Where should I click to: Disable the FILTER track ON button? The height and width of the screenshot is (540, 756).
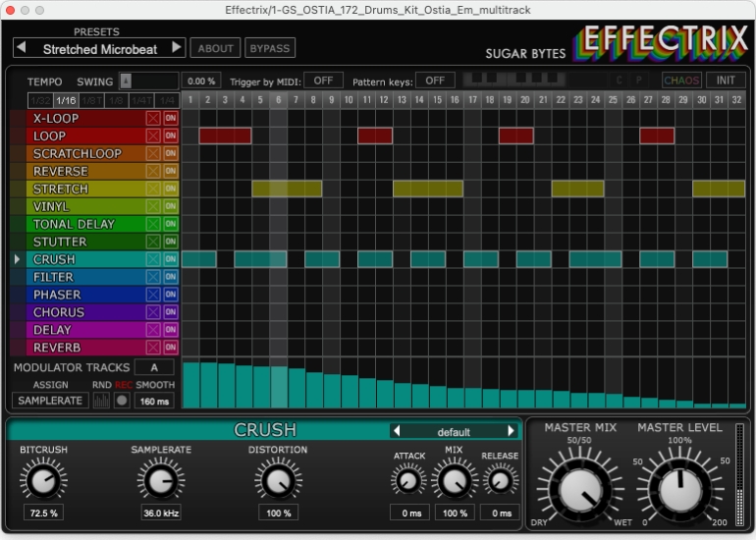pyautogui.click(x=171, y=277)
